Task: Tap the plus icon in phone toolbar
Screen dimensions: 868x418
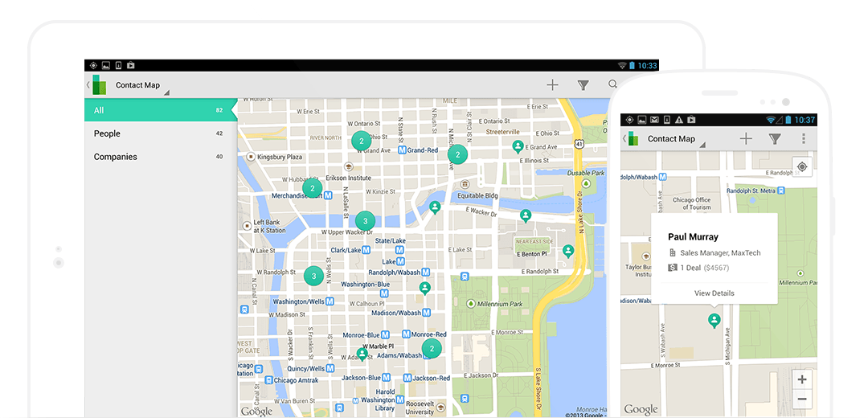Action: click(746, 139)
